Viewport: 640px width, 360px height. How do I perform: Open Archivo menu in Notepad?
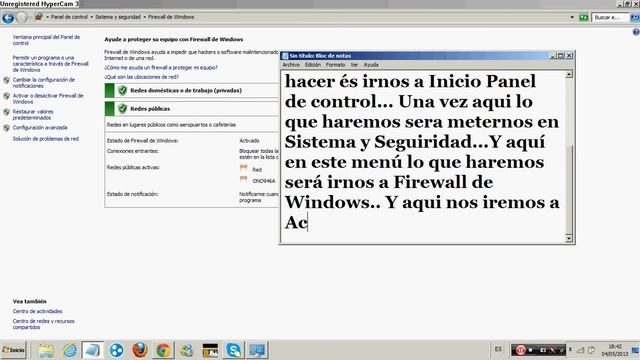291,65
